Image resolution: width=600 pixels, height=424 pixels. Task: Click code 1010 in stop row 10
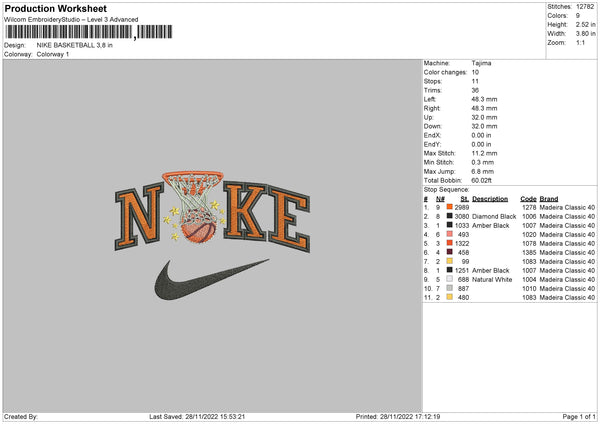click(x=529, y=289)
